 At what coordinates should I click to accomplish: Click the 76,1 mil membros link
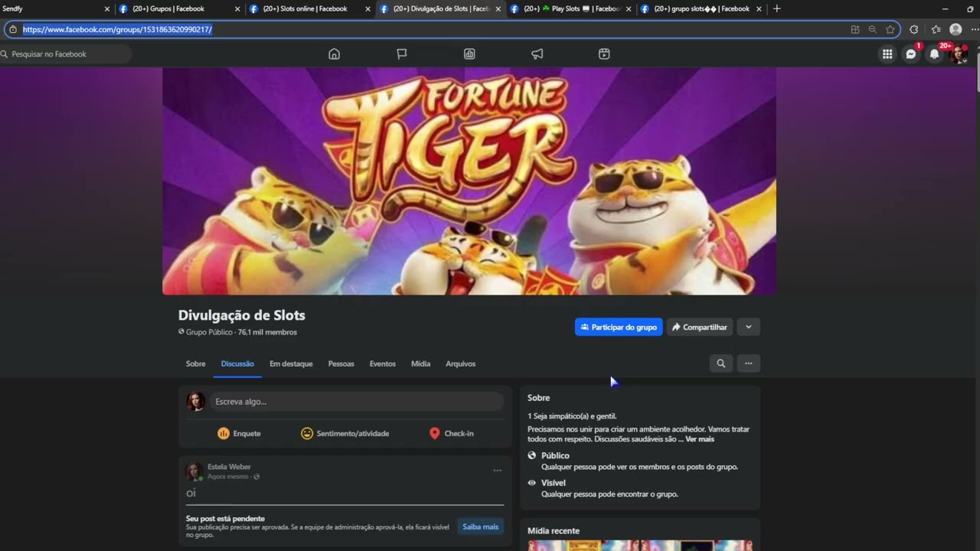point(267,332)
